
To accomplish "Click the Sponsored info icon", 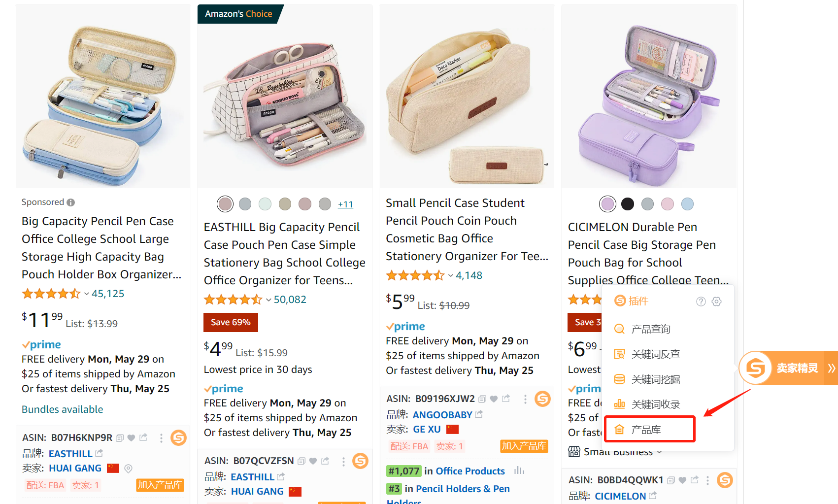I will [71, 202].
